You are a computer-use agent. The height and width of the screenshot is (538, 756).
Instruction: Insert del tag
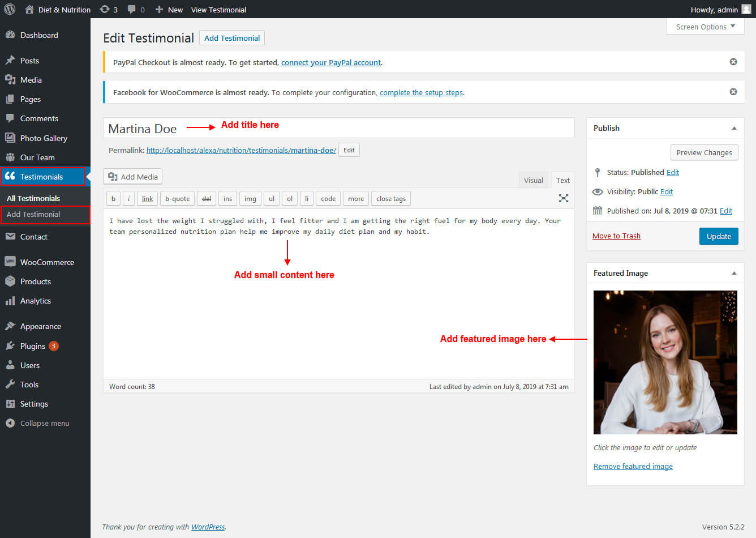207,199
